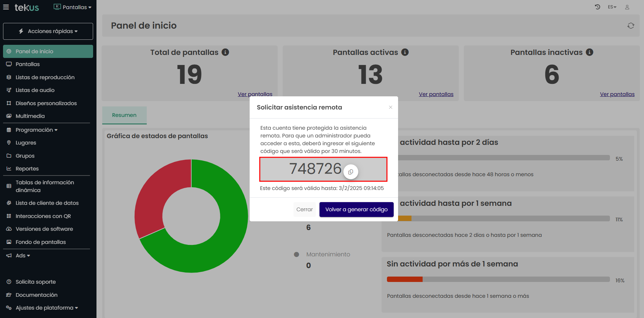Image resolution: width=644 pixels, height=318 pixels.
Task: Go to Listas de reproducción
Action: (45, 77)
